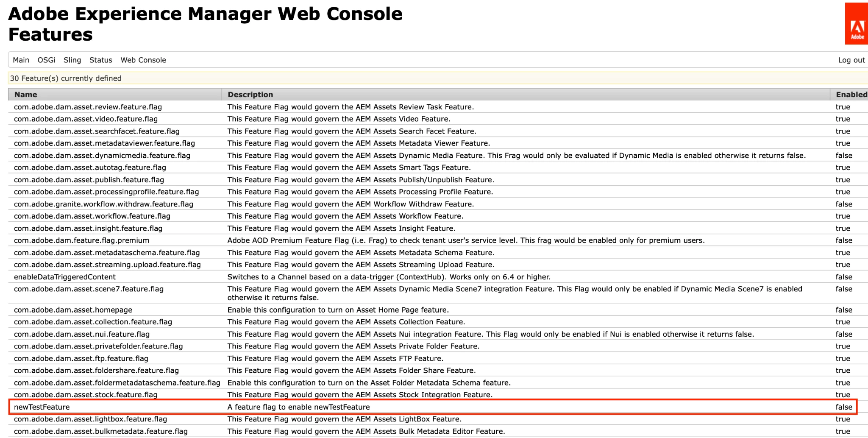Click the Bulk Metadata Editor Feature description
Image resolution: width=868 pixels, height=438 pixels.
(x=366, y=431)
